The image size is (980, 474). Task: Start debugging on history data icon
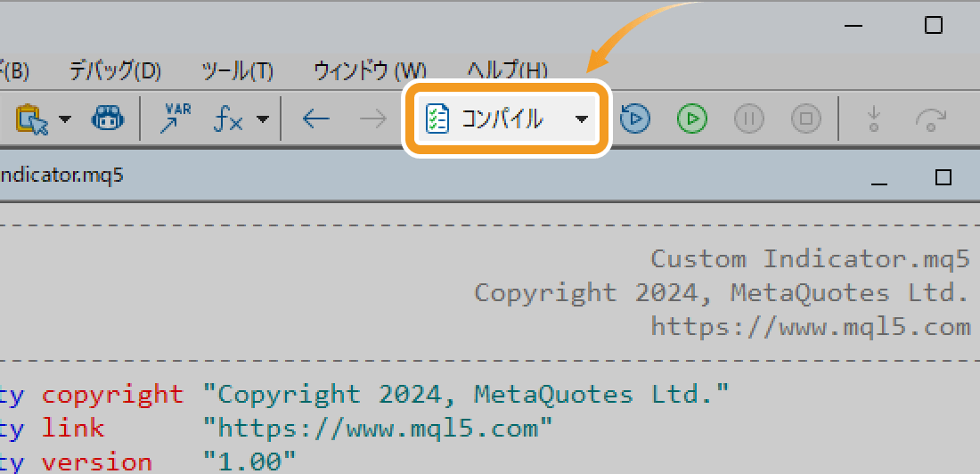click(635, 118)
